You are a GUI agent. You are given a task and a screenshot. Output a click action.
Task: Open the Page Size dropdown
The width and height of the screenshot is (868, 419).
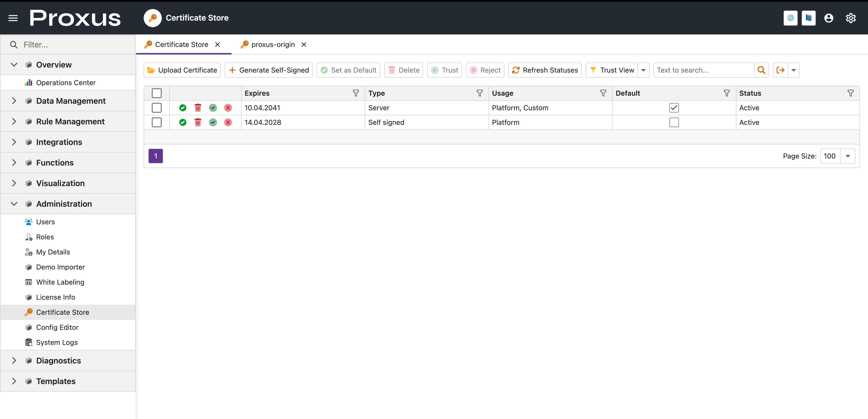point(848,156)
